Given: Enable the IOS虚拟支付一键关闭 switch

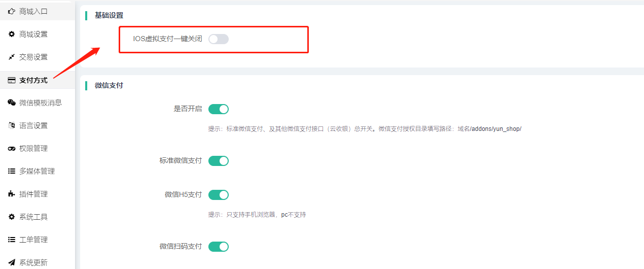Looking at the screenshot, I should pos(219,39).
